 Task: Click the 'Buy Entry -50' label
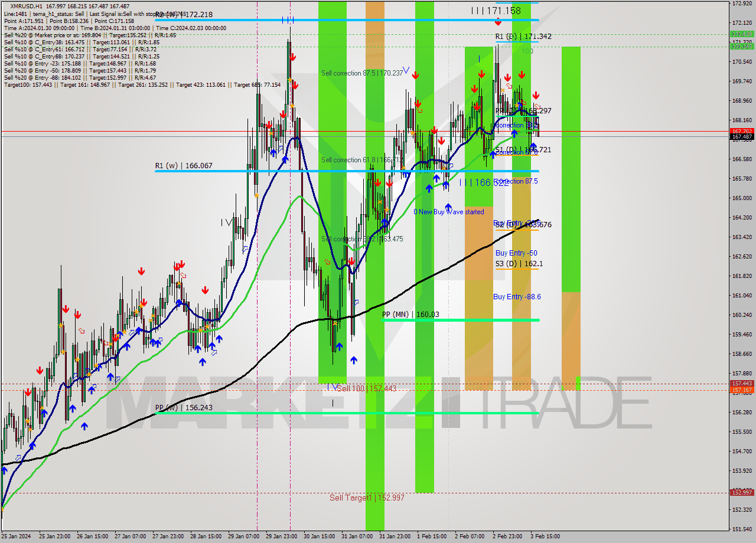point(516,253)
